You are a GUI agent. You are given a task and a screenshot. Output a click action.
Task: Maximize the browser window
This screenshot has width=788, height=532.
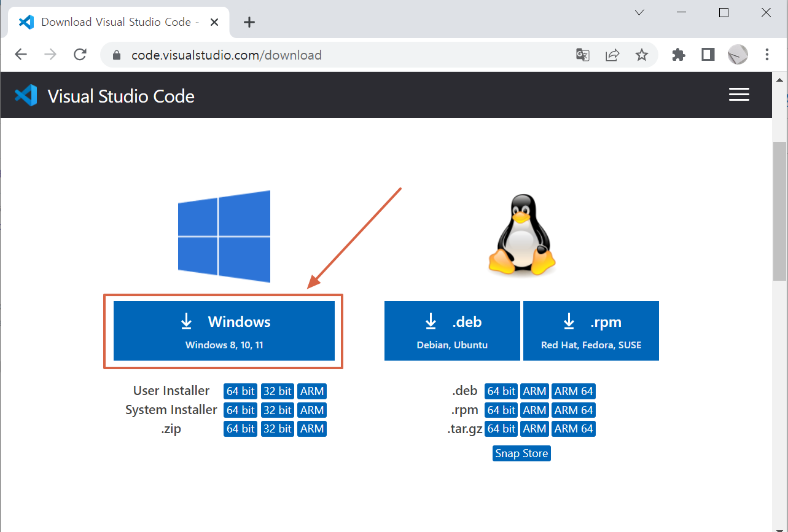[x=724, y=12]
